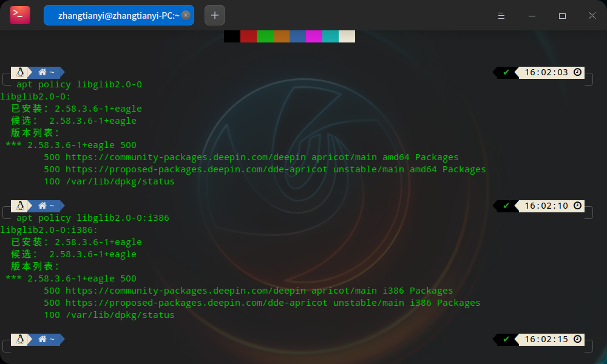Close the zhangtianyi tab using its x button
The width and height of the screenshot is (607, 364).
(x=186, y=15)
